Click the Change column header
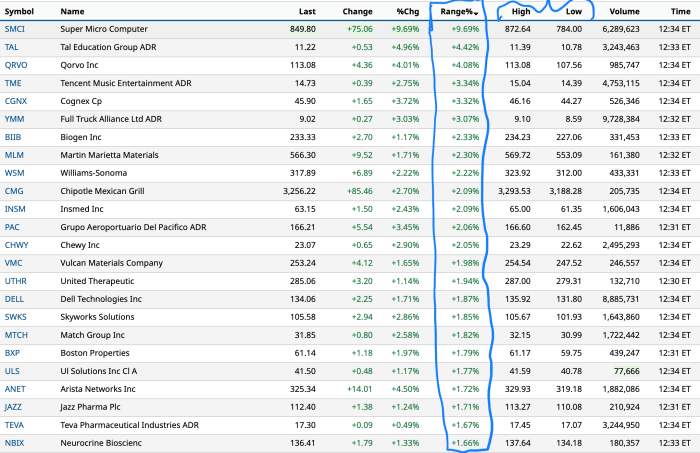This screenshot has width=700, height=453. (357, 11)
